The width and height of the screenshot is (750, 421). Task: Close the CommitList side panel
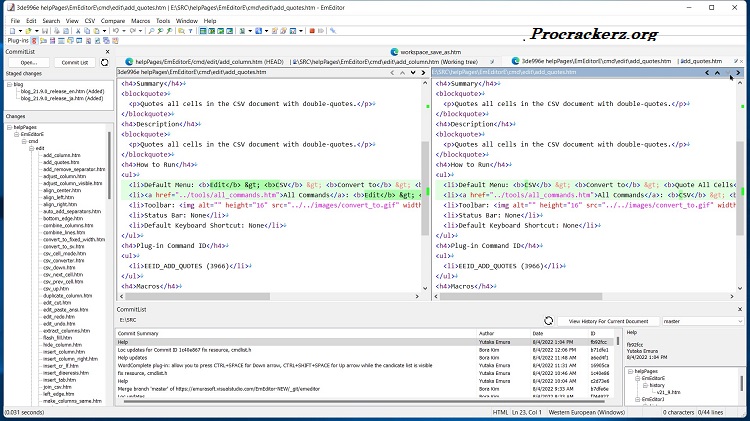pyautogui.click(x=109, y=51)
